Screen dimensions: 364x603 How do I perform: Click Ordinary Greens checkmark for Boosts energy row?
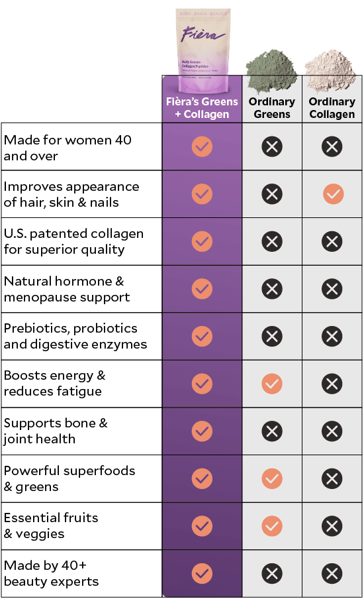[x=272, y=384]
